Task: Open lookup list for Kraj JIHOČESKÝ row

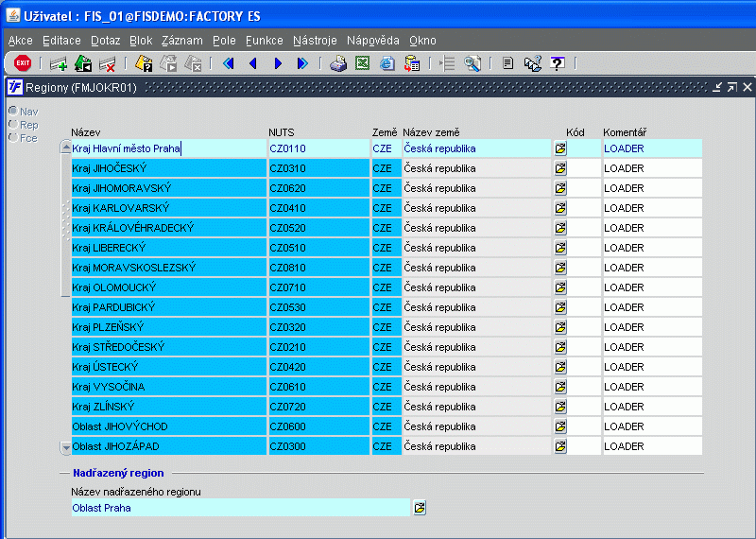Action: tap(560, 168)
